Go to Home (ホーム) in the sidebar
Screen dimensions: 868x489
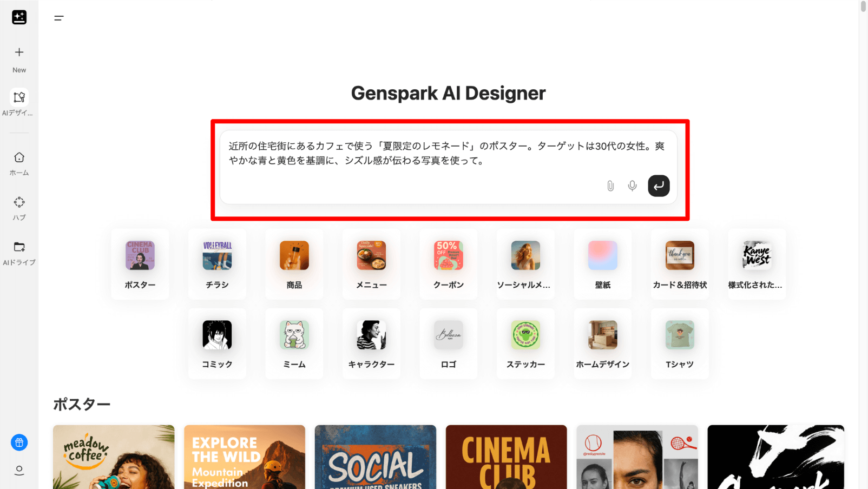(19, 157)
